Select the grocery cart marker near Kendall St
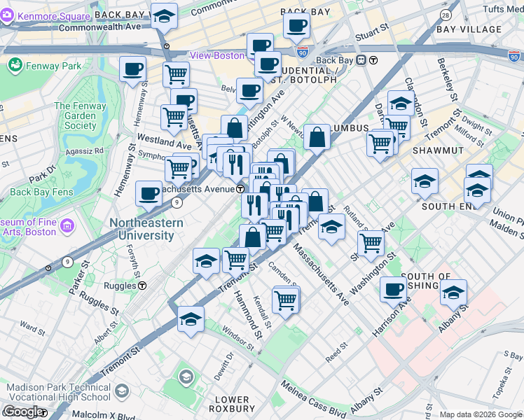This screenshot has height=420, width=524. coord(286,300)
